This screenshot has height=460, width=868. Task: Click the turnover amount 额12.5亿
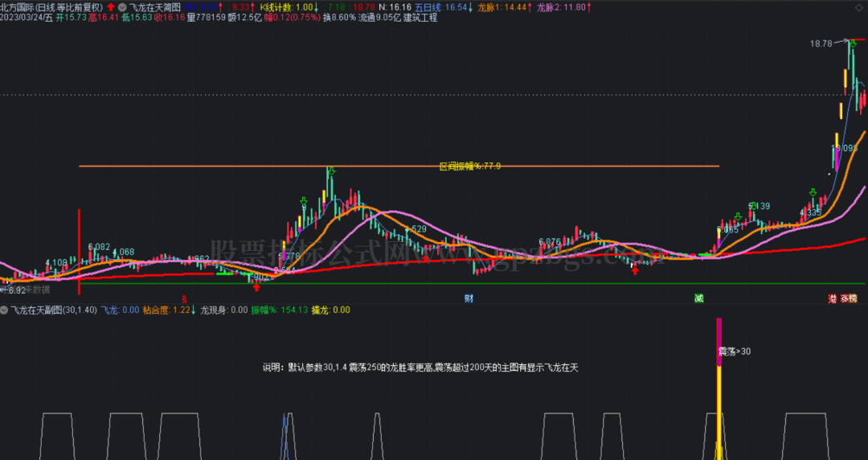(244, 18)
